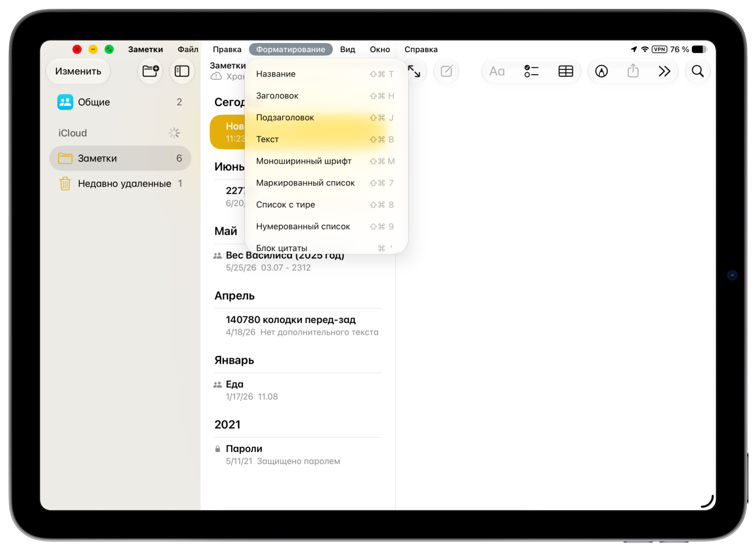
Task: Expand the note with the diagonal arrows icon
Action: tap(414, 71)
